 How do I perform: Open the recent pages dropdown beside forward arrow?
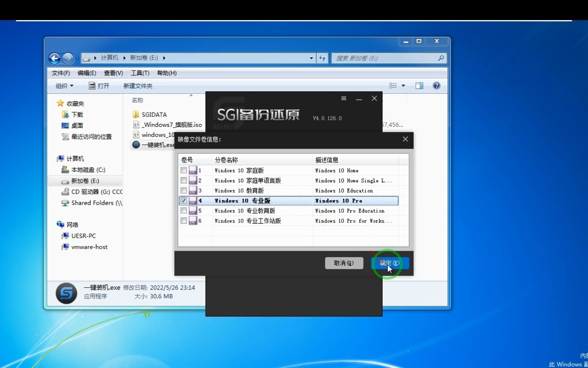tap(77, 59)
